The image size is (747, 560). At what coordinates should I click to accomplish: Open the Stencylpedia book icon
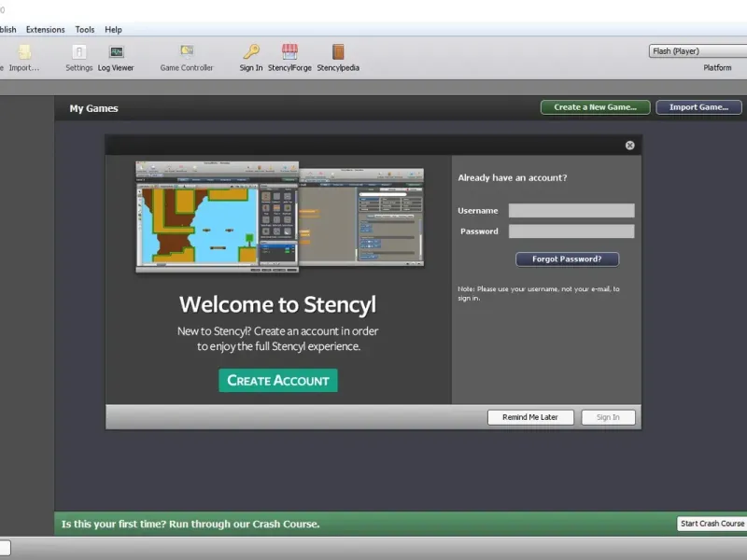(x=338, y=58)
